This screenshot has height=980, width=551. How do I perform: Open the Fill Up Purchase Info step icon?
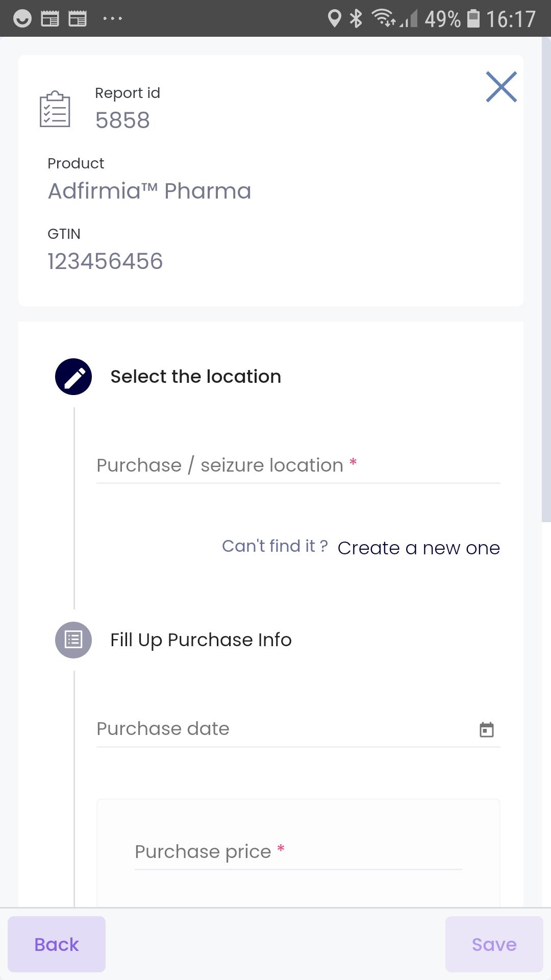[73, 640]
